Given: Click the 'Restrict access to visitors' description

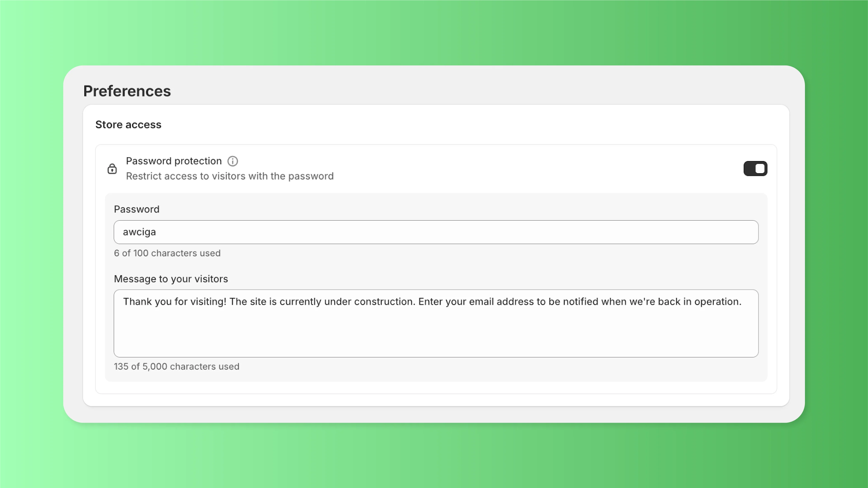Looking at the screenshot, I should pos(229,176).
